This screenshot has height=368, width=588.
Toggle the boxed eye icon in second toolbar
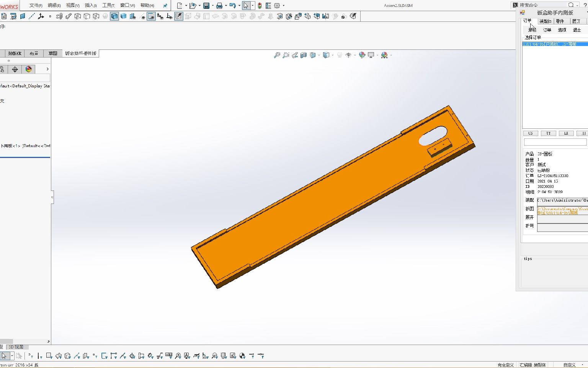(x=151, y=16)
